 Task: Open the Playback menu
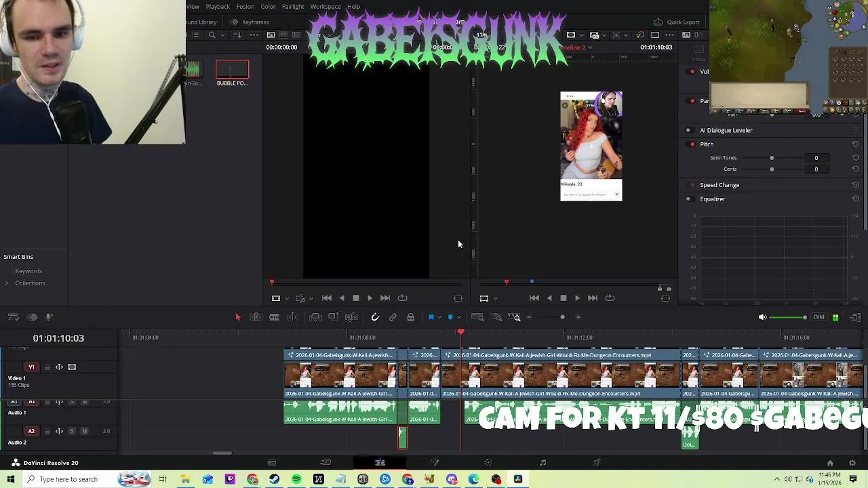point(218,7)
